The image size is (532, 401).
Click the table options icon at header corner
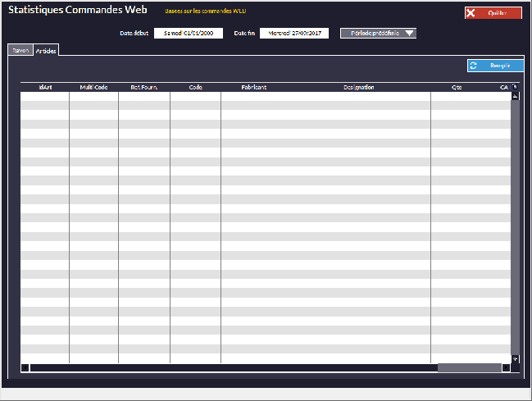click(x=515, y=87)
